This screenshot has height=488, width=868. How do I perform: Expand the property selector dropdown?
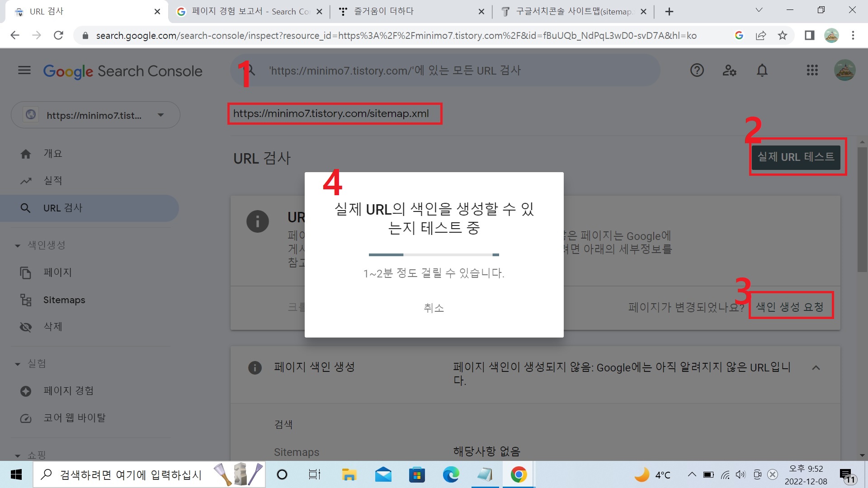point(160,115)
